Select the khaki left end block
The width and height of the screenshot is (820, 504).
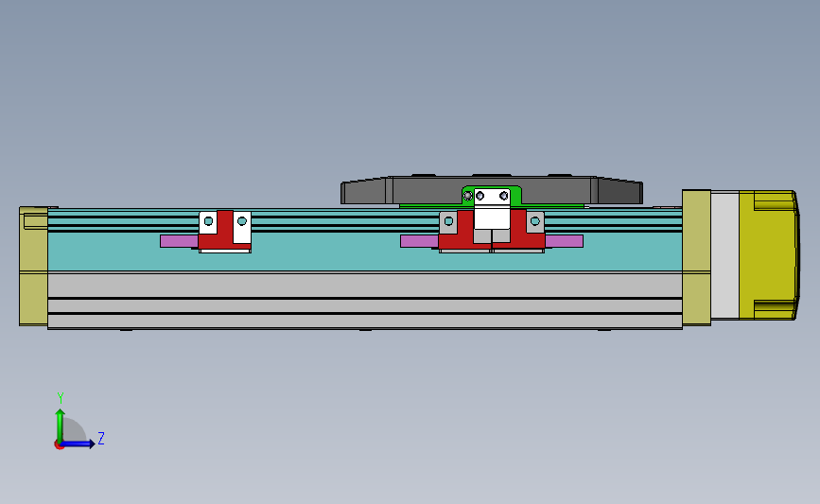(x=33, y=266)
